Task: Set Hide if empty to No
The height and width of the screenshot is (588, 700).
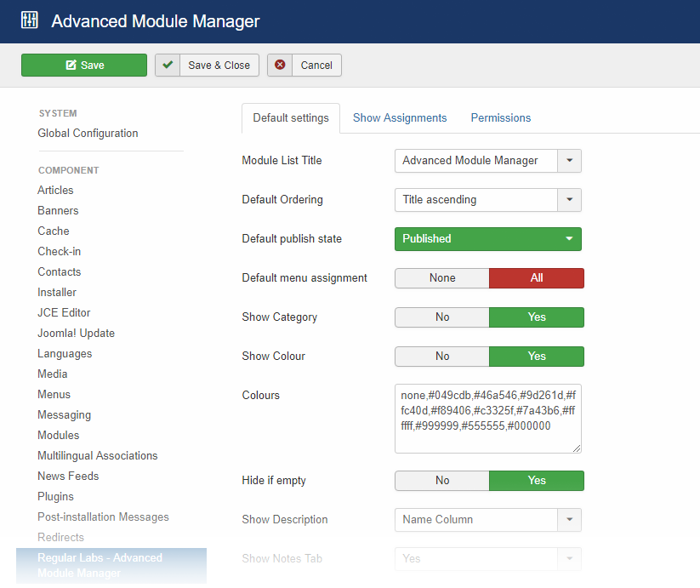Action: 442,481
